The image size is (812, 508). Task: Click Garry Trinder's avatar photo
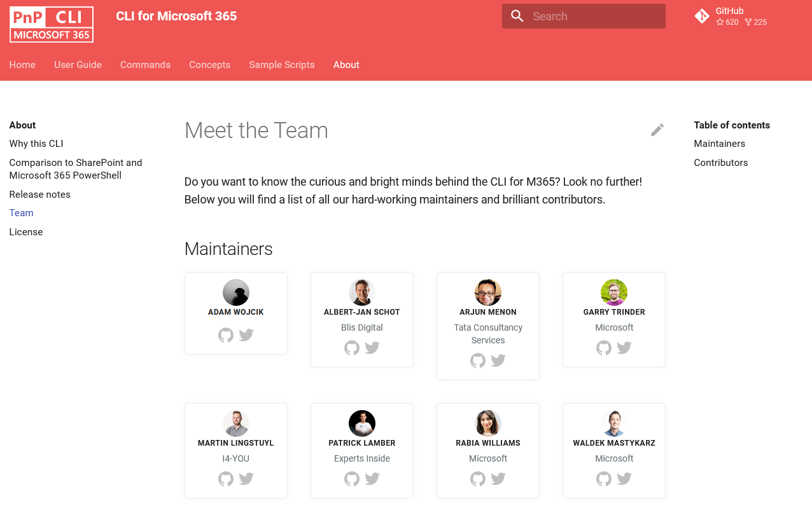coord(614,292)
